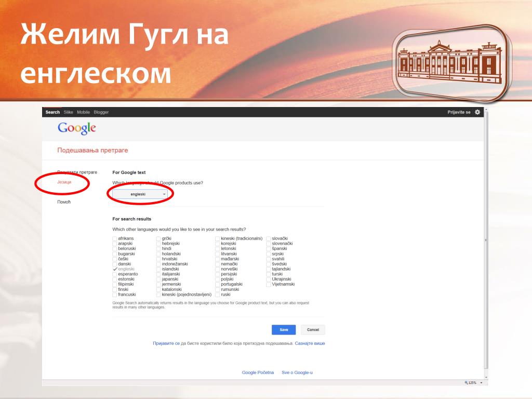Check the litvanski checkbox
The image size is (532, 399).
218,254
